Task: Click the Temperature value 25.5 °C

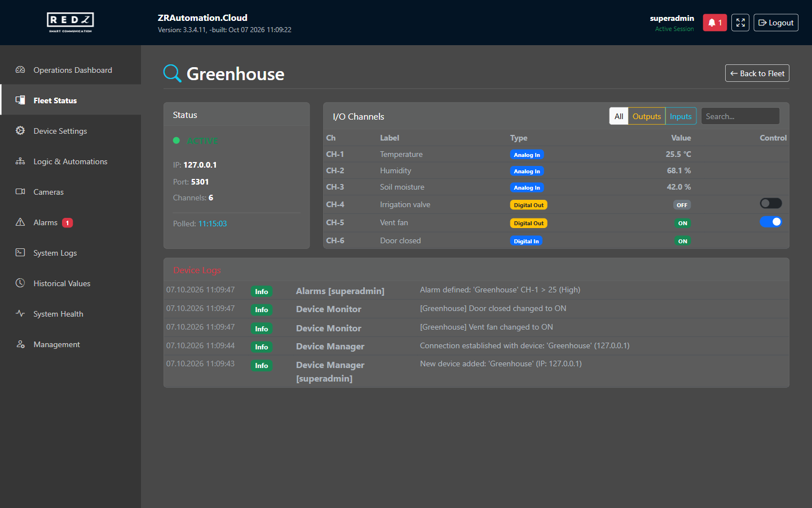Action: [678, 154]
